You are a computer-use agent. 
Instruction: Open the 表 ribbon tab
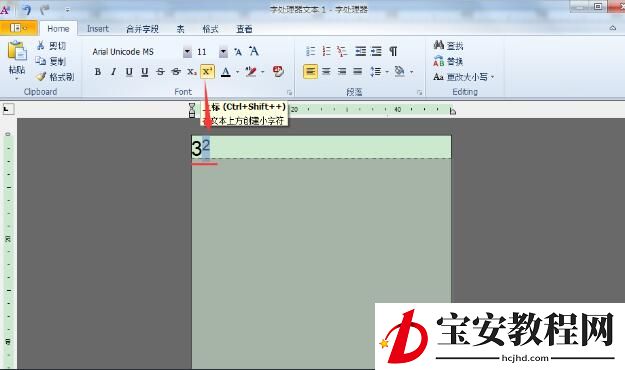181,29
